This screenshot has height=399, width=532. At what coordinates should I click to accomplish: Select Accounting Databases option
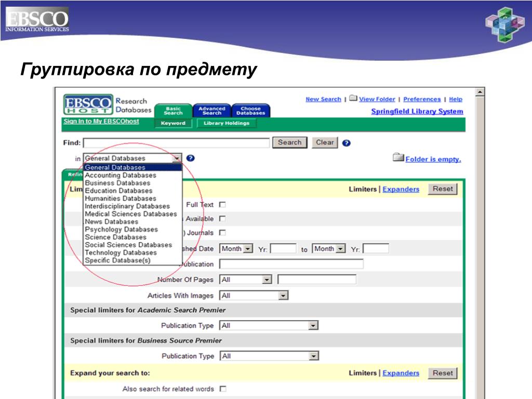click(121, 176)
